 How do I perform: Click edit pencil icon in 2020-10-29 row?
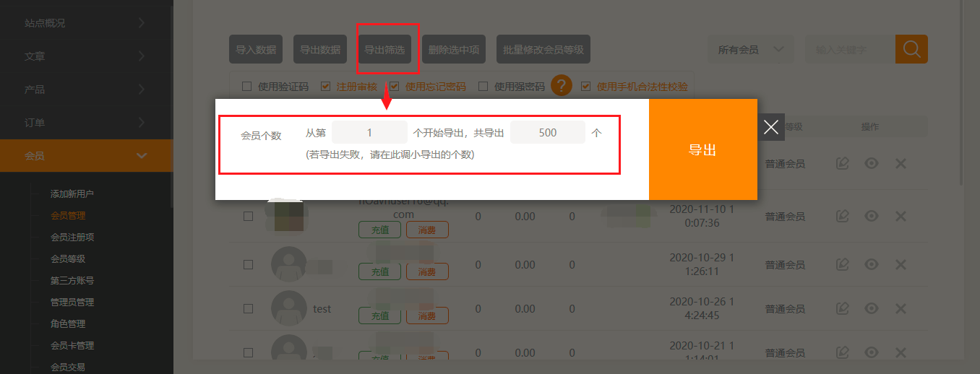tap(842, 265)
